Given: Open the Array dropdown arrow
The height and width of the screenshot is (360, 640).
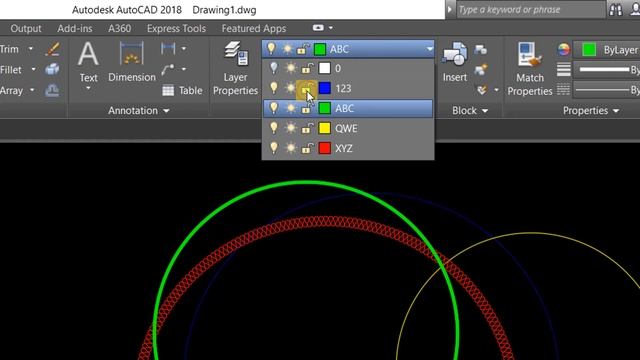Looking at the screenshot, I should (32, 90).
